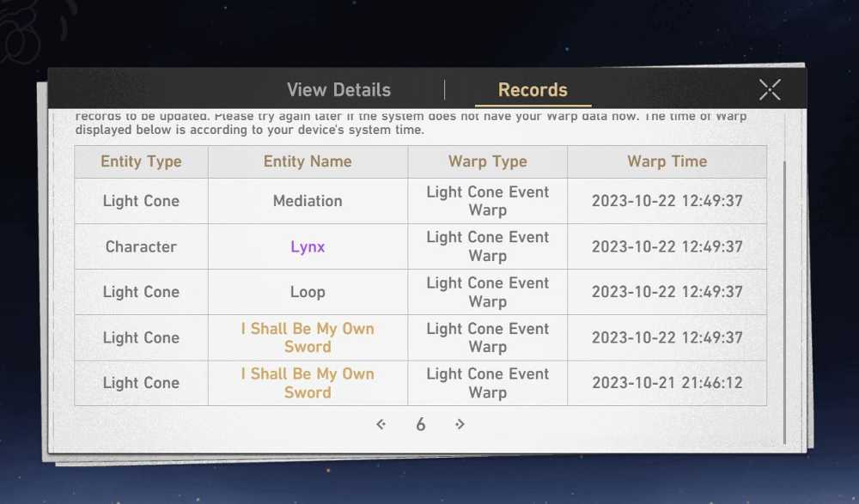Select the Loop entity name
This screenshot has width=859, height=504.
308,292
